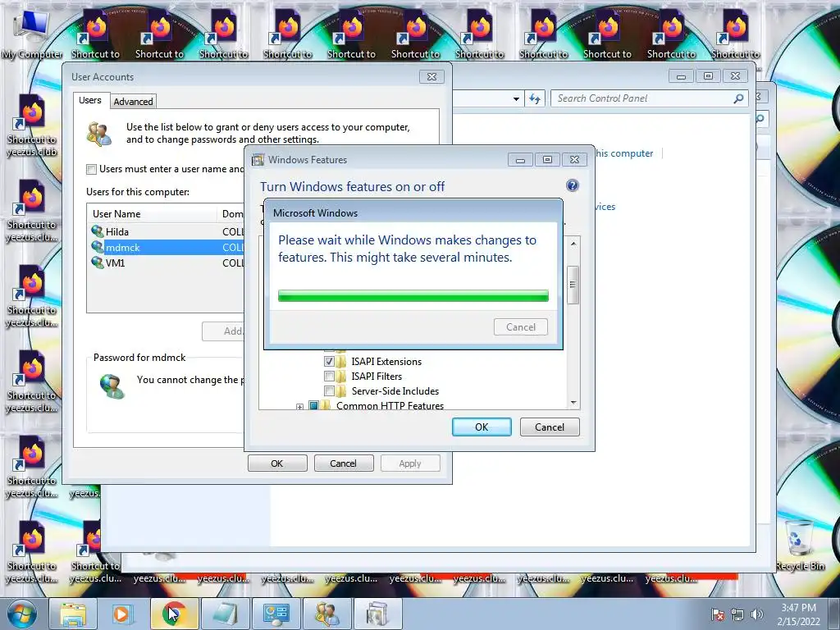
Task: Close the User Accounts dialog
Action: pos(431,76)
